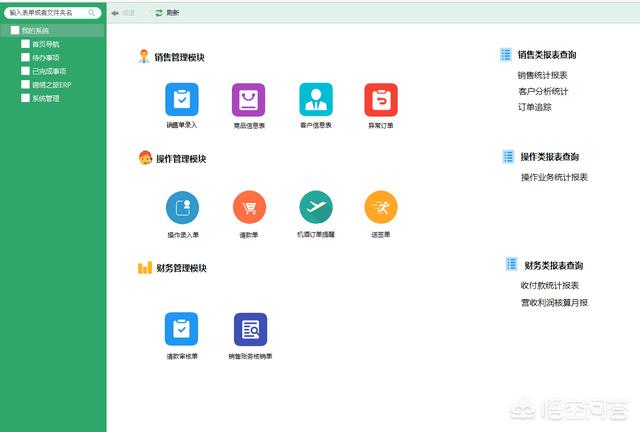640x432 pixels.
Task: Click the list icon beside 操作类报表查询
Action: point(508,156)
